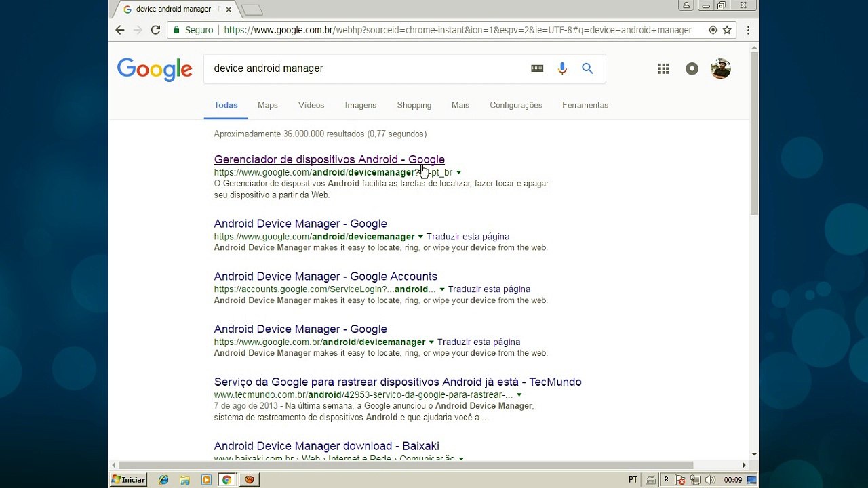868x488 pixels.
Task: Select the Todas search tab
Action: coord(226,105)
